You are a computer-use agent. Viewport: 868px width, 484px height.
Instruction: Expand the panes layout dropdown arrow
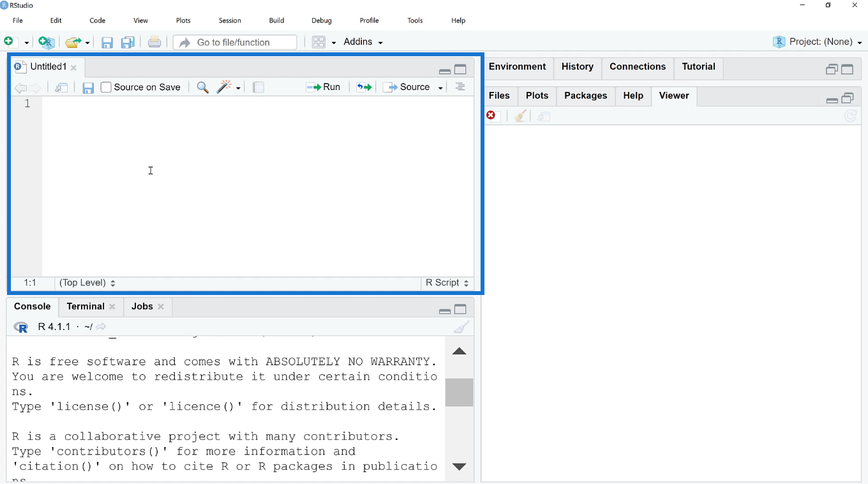[x=333, y=43]
